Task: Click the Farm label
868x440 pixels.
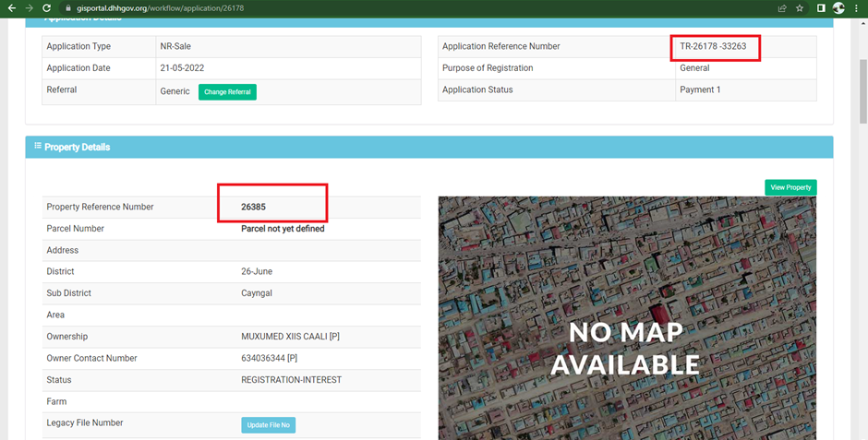Action: [x=56, y=401]
